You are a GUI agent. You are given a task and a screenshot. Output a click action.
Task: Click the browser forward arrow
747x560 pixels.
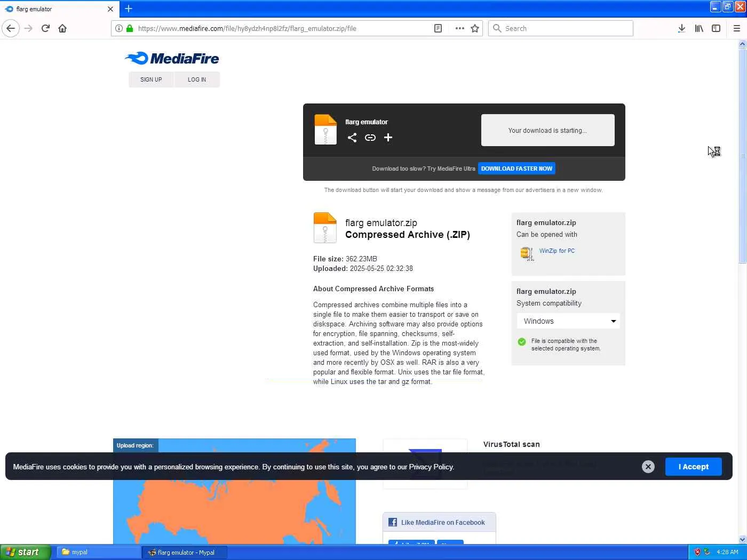[x=28, y=28]
